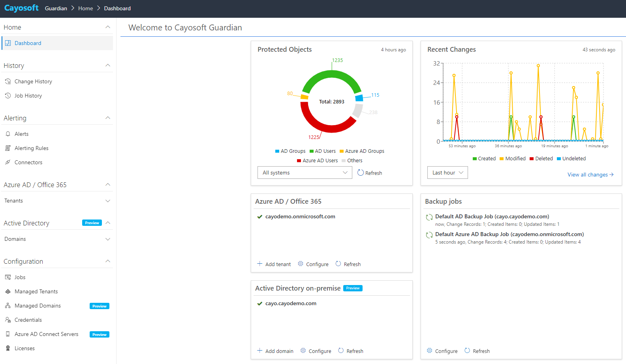Click the Job History clock icon

click(x=8, y=96)
